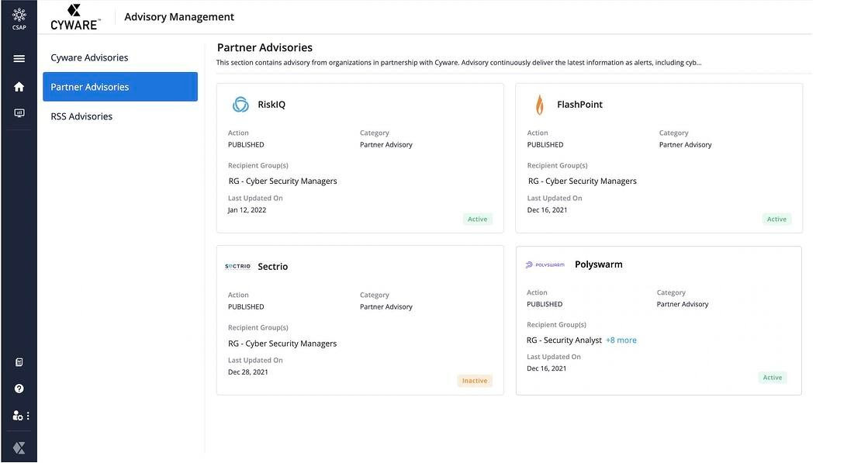This screenshot has height=463, width=868.
Task: Click the Active status badge on RiskIQ
Action: coord(477,219)
